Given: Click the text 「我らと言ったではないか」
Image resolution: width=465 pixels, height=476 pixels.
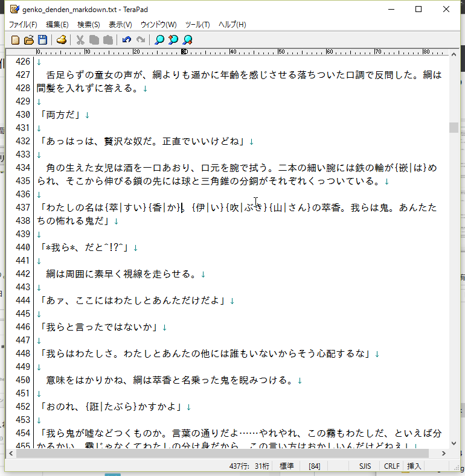Looking at the screenshot, I should 99,327.
